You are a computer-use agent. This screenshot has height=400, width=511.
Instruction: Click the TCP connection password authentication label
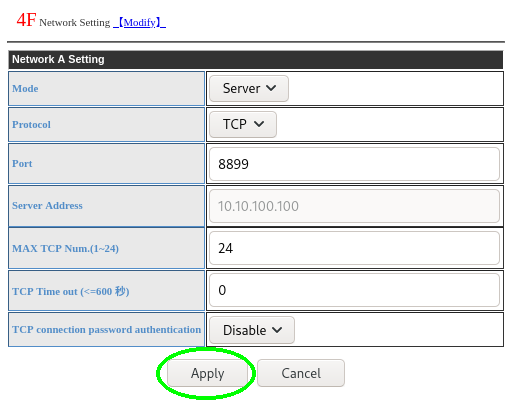106,330
